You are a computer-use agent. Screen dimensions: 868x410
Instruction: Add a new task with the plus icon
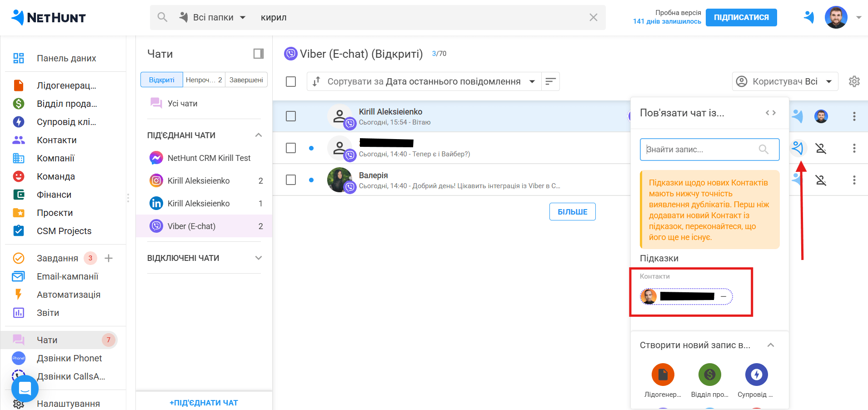(x=109, y=258)
